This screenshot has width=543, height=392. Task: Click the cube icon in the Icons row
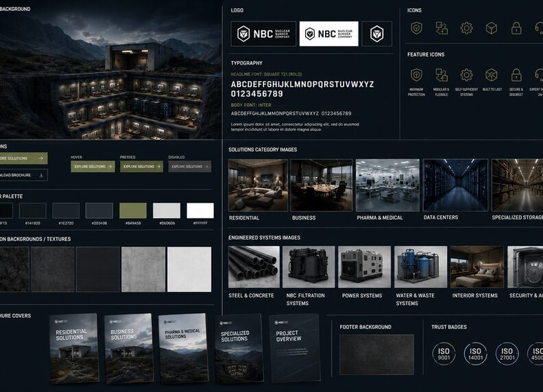tap(492, 28)
